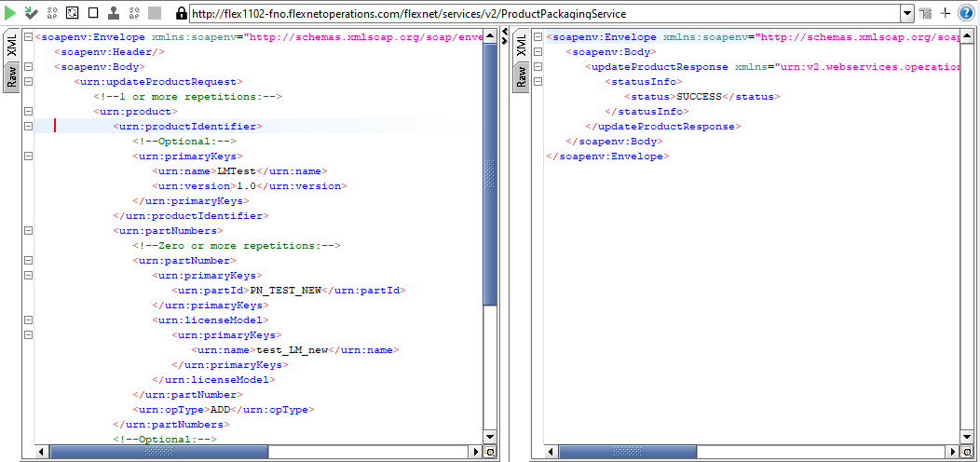Viewport: 980px width, 462px height.
Task: Click the closing updateProductResponse tag
Action: click(x=663, y=127)
